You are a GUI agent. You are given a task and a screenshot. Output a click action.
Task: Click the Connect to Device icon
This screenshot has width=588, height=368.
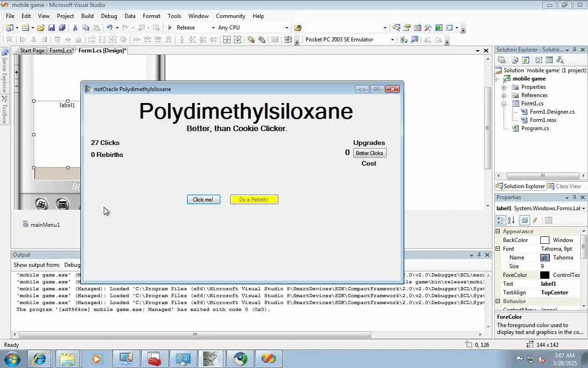pyautogui.click(x=404, y=40)
